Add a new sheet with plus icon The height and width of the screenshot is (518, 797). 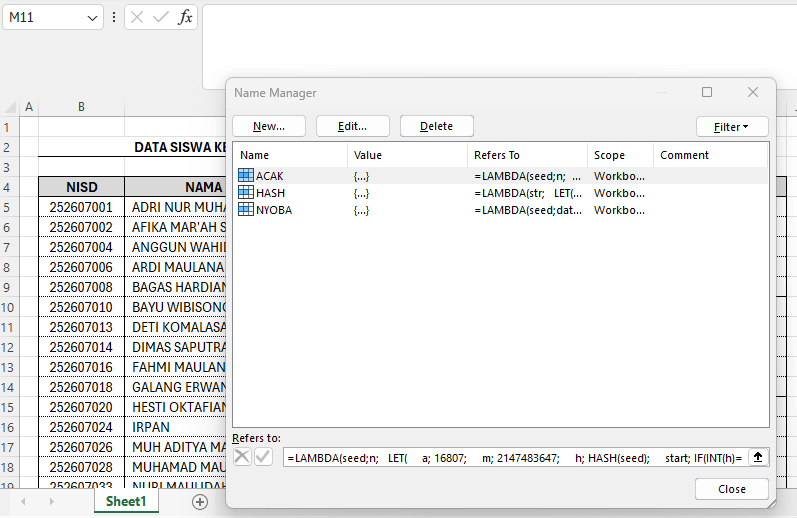point(200,502)
